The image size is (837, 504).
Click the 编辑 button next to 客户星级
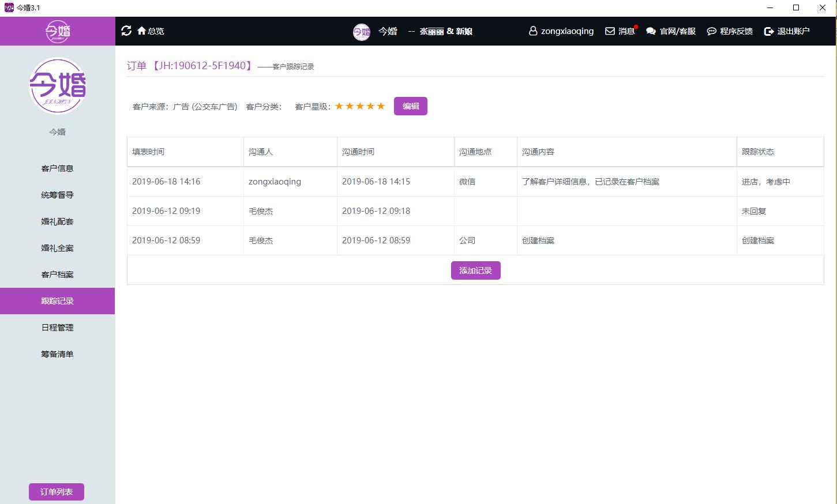click(410, 106)
